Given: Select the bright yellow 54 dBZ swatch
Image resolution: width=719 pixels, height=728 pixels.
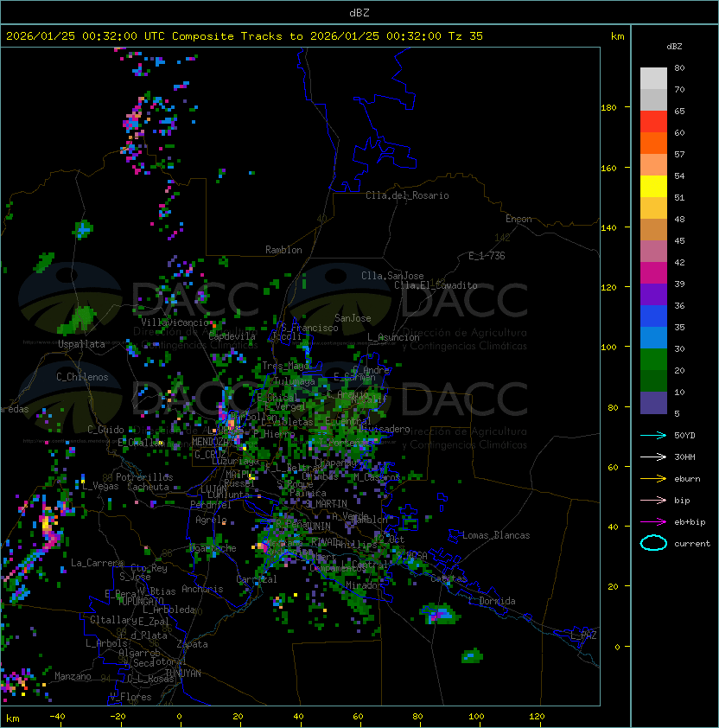Looking at the screenshot, I should (x=653, y=187).
